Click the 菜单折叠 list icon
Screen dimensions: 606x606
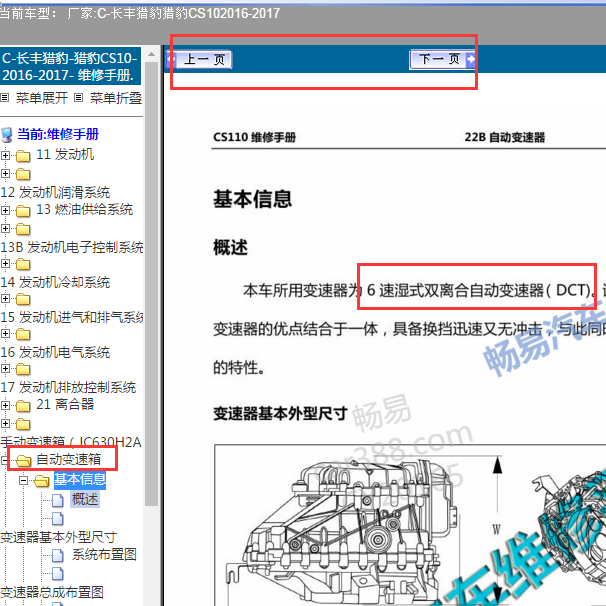(78, 98)
